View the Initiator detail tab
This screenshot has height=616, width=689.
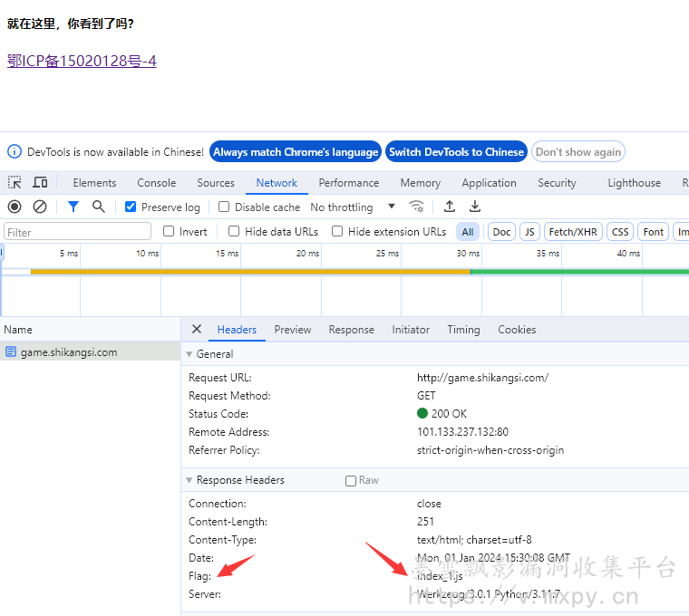pyautogui.click(x=411, y=330)
